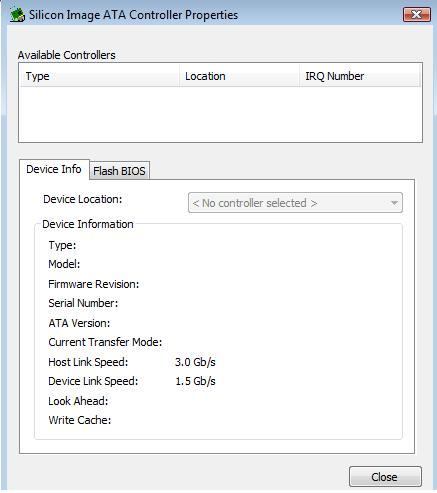This screenshot has width=437, height=493.
Task: Click the Write Cache label
Action: click(80, 420)
